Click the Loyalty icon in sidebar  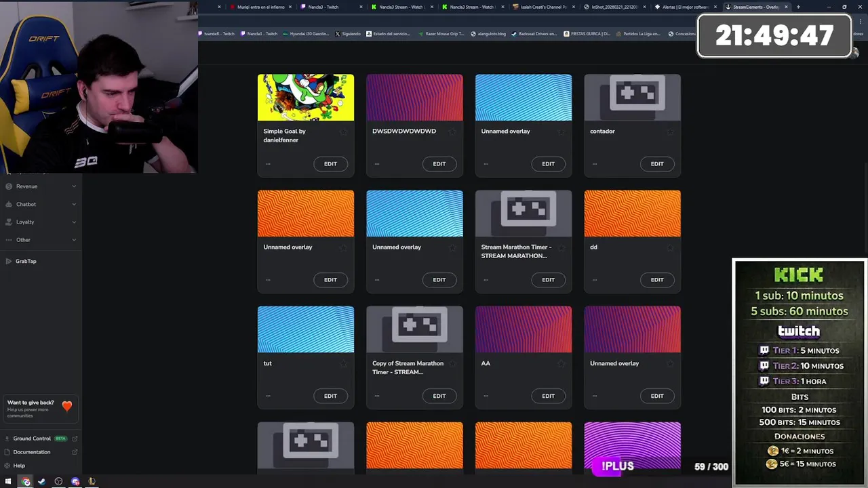click(9, 222)
